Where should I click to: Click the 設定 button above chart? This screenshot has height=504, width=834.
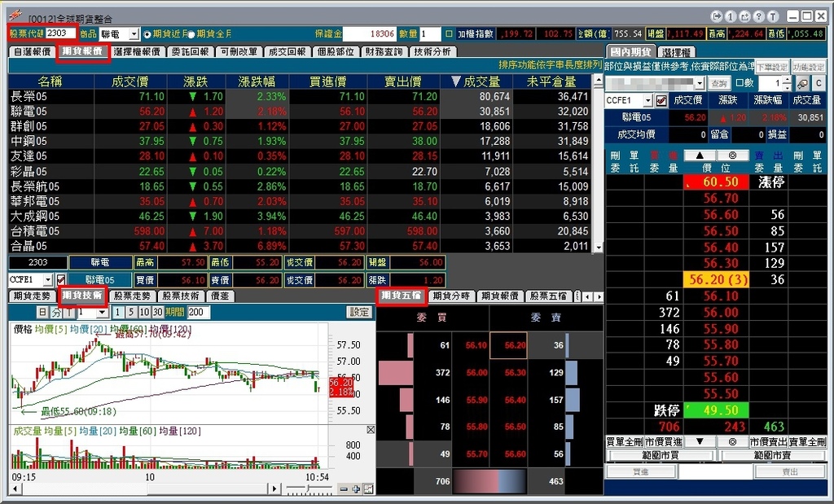click(x=359, y=312)
